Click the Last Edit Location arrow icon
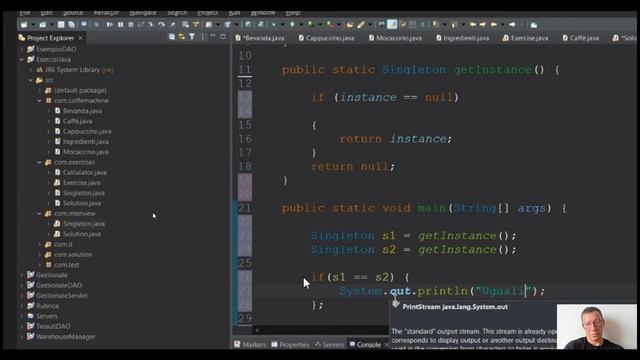 pyautogui.click(x=473, y=25)
